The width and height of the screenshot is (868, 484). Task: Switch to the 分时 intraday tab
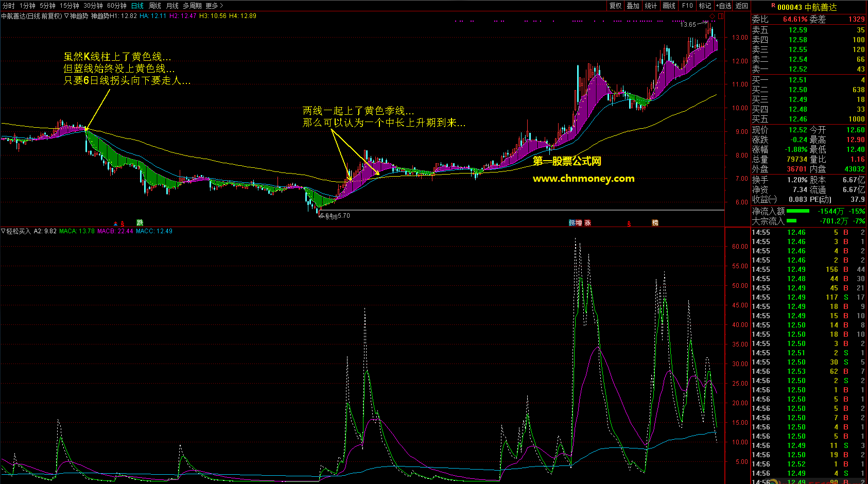[x=8, y=6]
